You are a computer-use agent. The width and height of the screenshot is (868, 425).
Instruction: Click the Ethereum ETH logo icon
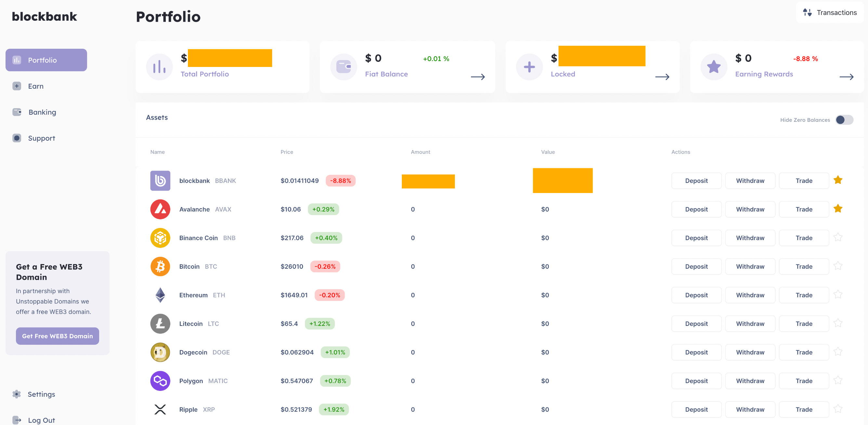(x=160, y=295)
